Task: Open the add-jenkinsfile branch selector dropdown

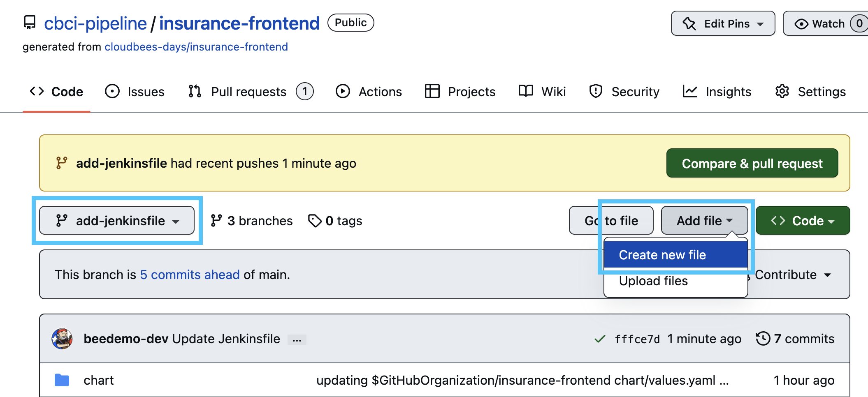Action: coord(117,221)
